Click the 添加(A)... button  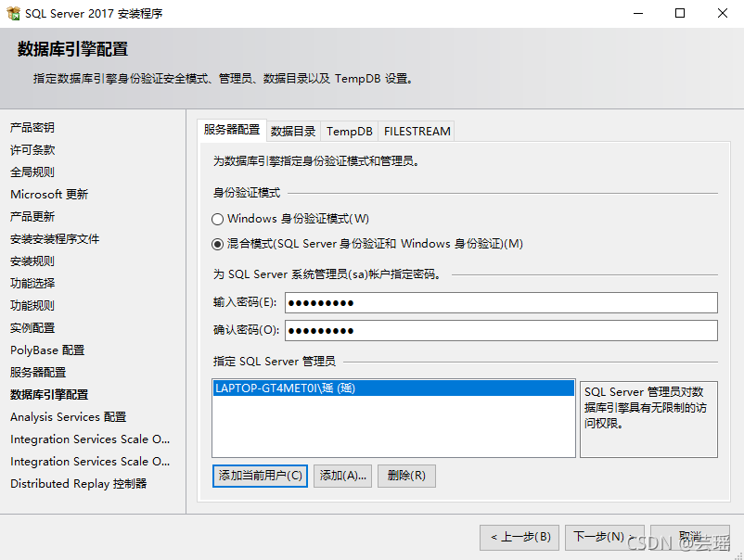[x=342, y=476]
